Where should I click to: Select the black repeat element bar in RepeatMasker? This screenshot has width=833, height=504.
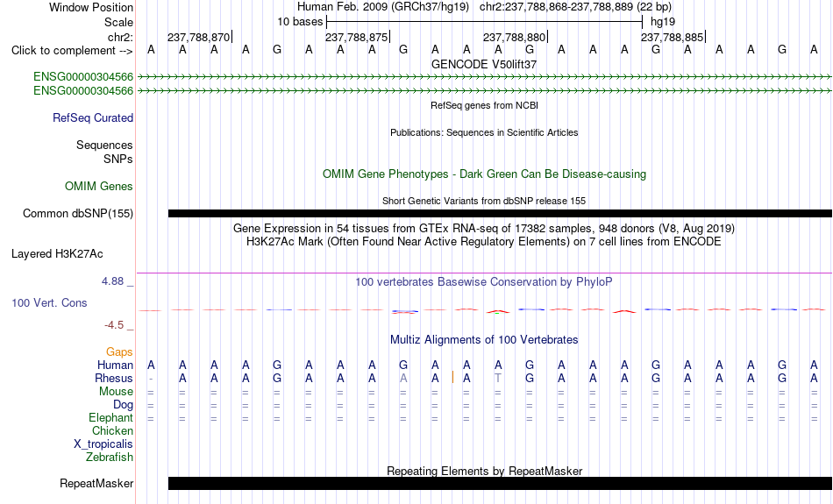point(500,483)
